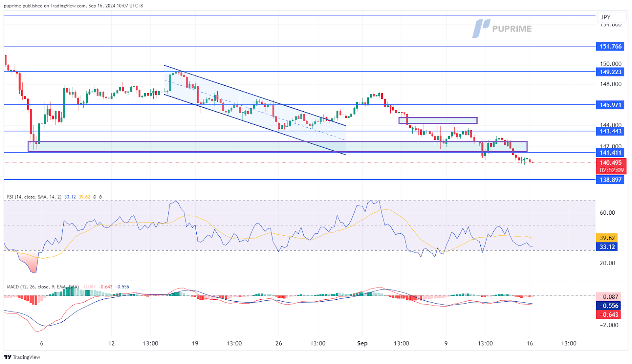This screenshot has width=632, height=364.
Task: Click the date 6 on time axis
Action: tap(41, 343)
